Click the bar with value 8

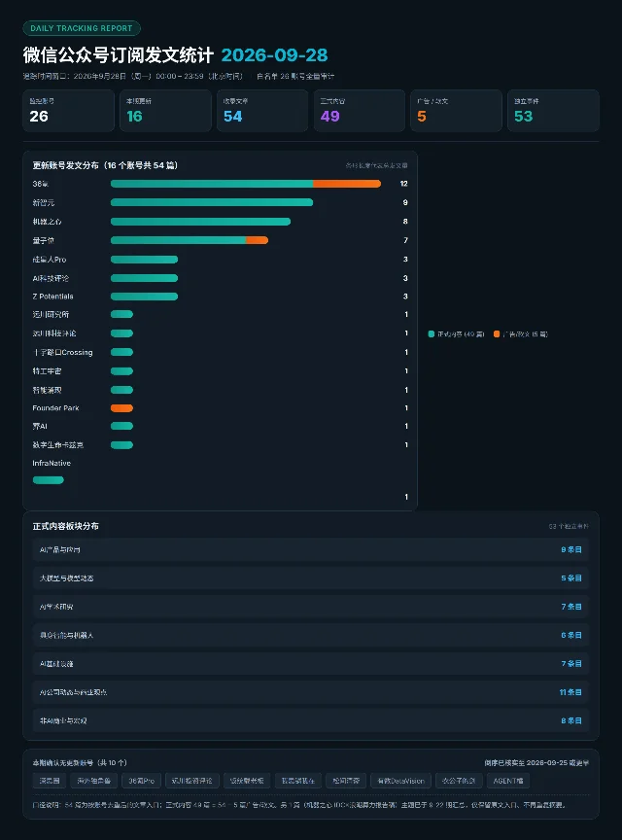click(x=200, y=222)
